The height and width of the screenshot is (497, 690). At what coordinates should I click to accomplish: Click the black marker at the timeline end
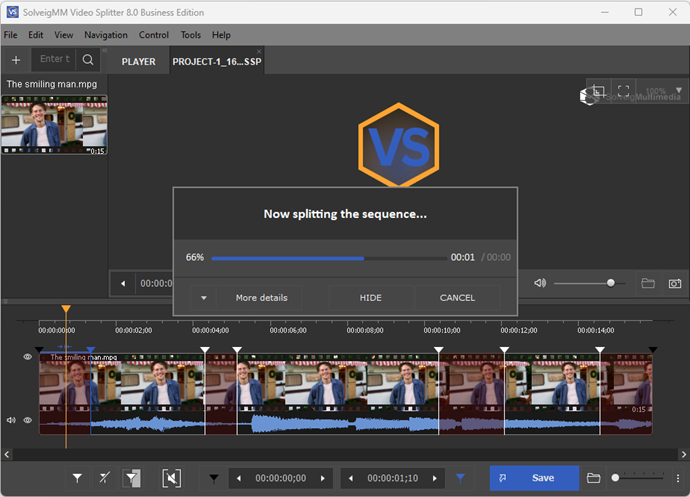pyautogui.click(x=653, y=350)
